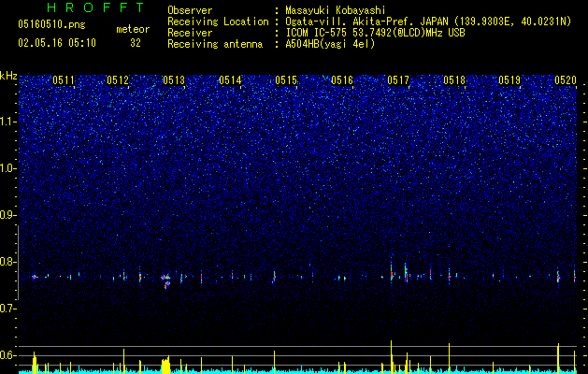Click the 'Receiving antenna' label
This screenshot has width=588, height=374.
pos(215,44)
